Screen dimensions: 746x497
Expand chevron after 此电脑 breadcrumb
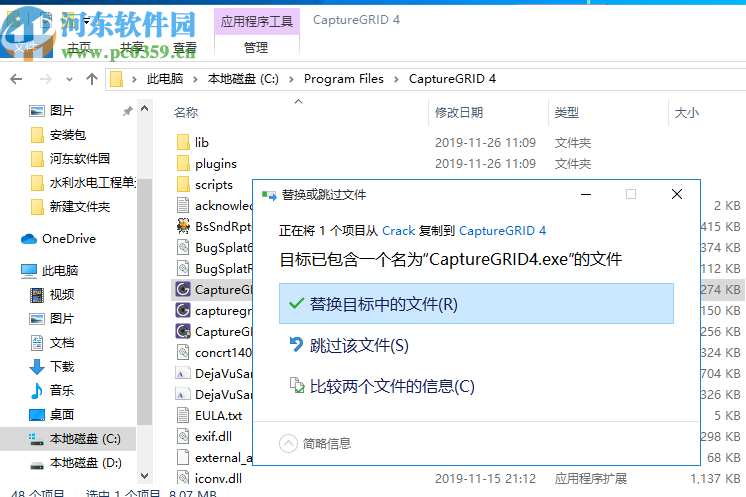pyautogui.click(x=195, y=79)
